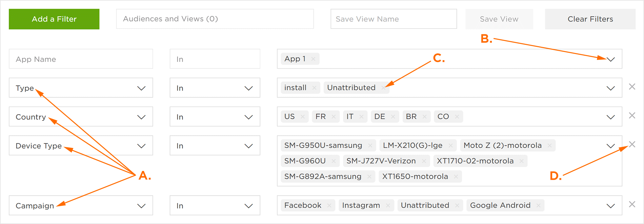Remove the FR country tag
The height and width of the screenshot is (224, 644).
click(333, 117)
